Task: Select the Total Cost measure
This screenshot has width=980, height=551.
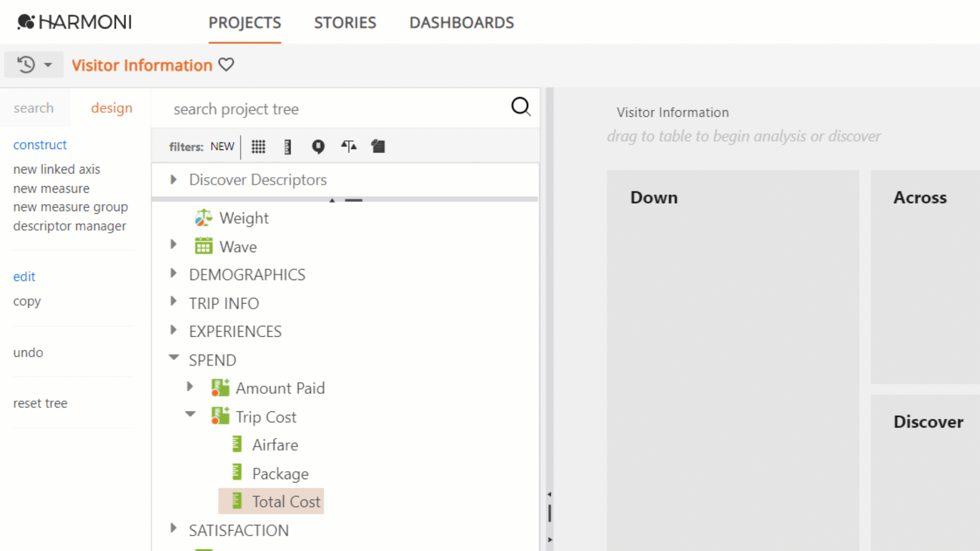Action: click(x=286, y=502)
